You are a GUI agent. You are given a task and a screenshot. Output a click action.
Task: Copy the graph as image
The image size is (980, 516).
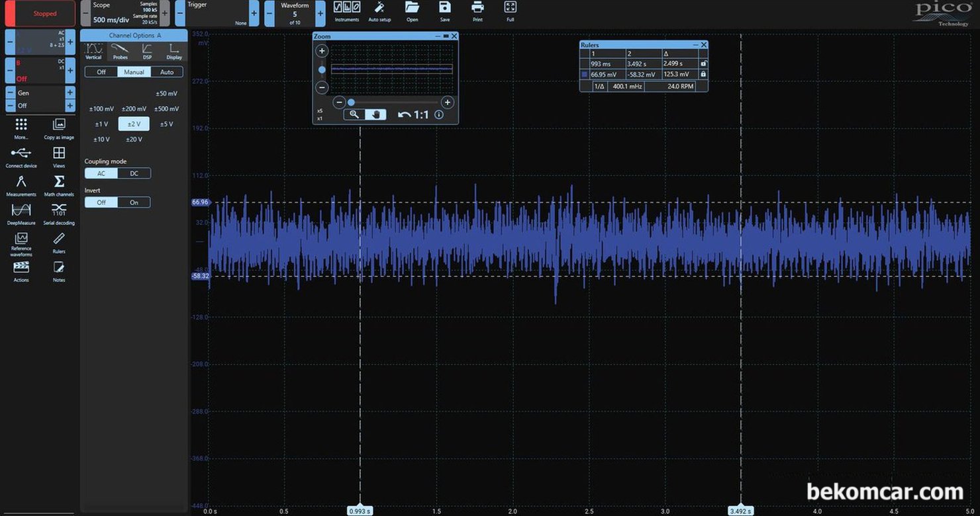click(x=59, y=129)
